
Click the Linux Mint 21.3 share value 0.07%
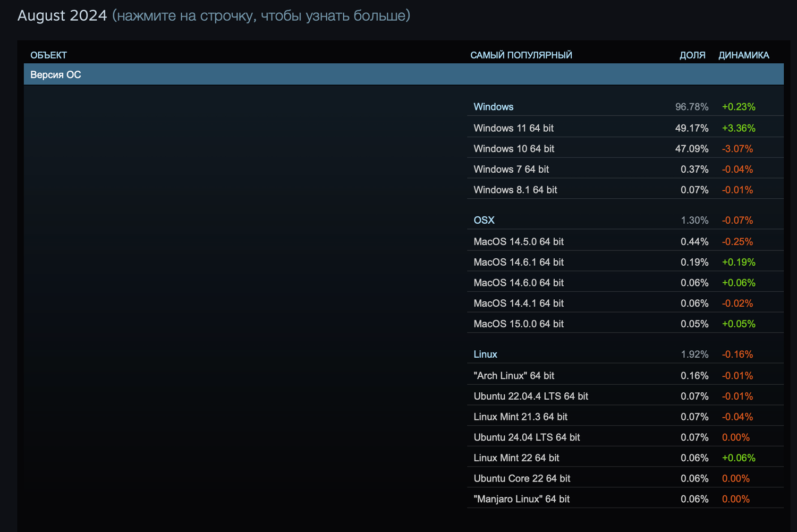[694, 417]
